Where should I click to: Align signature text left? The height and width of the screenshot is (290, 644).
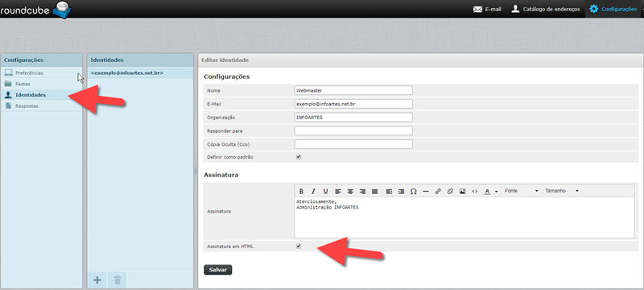(x=338, y=192)
